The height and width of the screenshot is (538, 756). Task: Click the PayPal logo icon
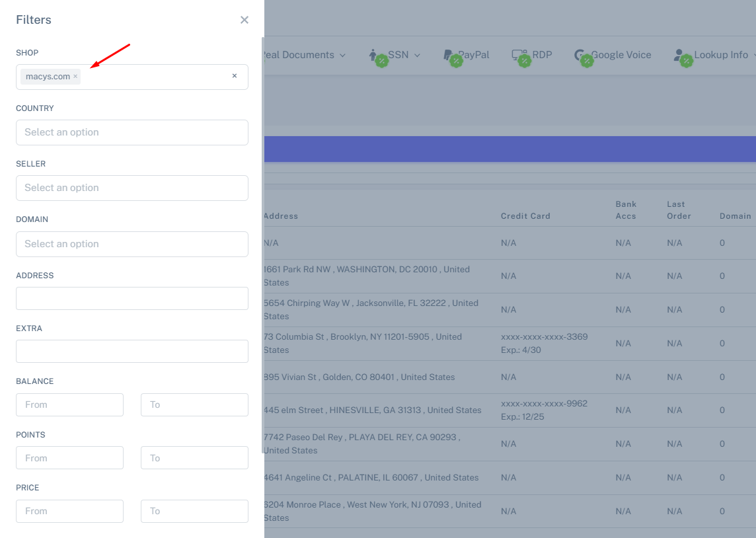tap(449, 55)
